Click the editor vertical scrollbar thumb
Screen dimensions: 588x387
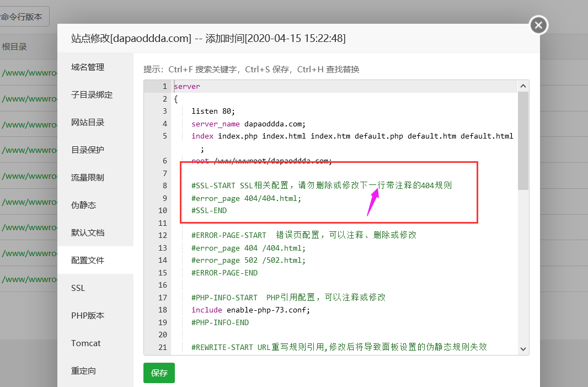tap(523, 141)
